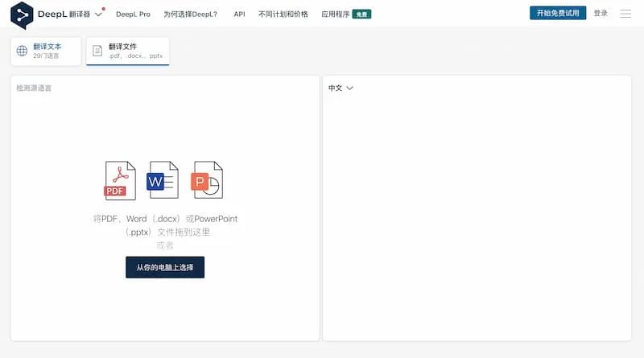Screen dimensions: 644x358
Task: Open the 应用程序 navigation item
Action: click(335, 14)
